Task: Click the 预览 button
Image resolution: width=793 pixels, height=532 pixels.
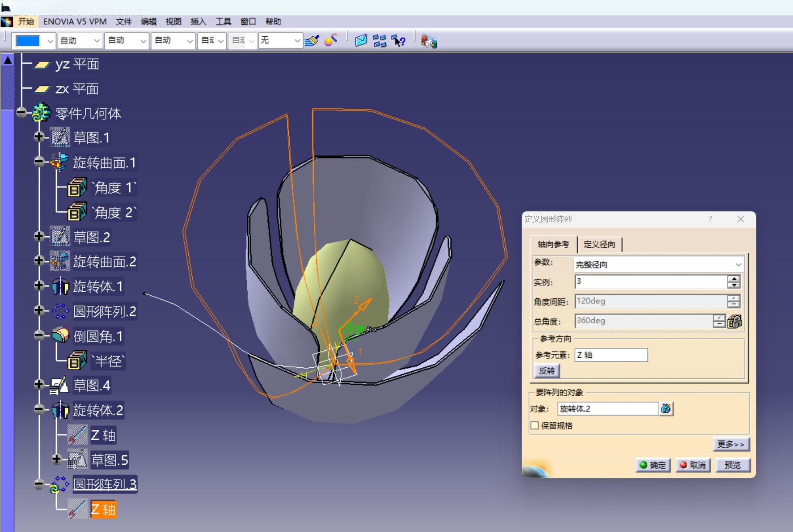Action: 733,465
